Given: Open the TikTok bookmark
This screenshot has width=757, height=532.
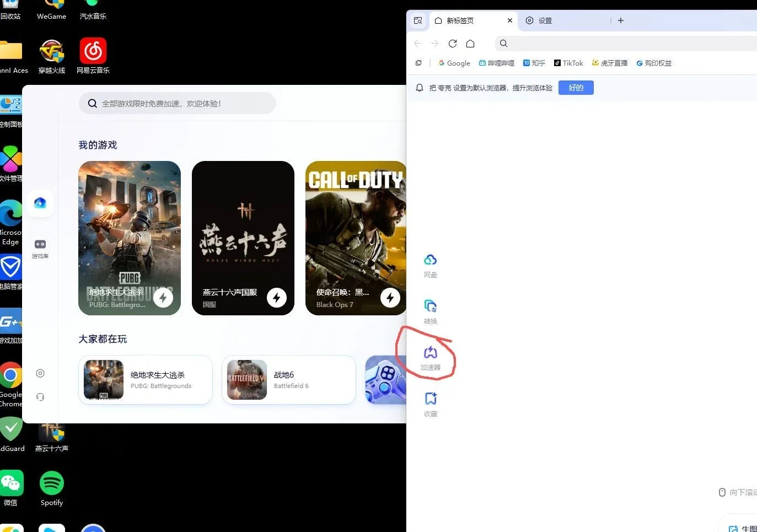Looking at the screenshot, I should pos(568,63).
